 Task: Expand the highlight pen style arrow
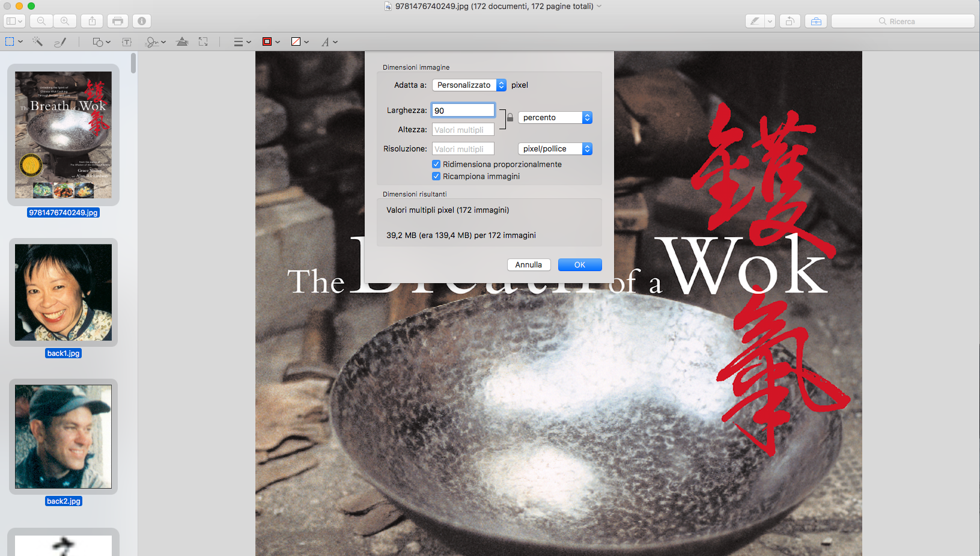pos(770,21)
